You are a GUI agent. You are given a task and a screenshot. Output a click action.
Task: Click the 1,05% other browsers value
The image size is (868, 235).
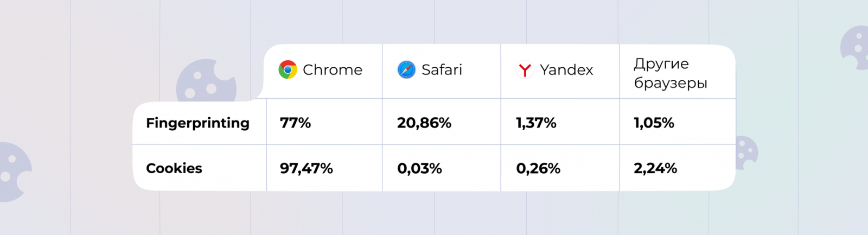pos(654,123)
